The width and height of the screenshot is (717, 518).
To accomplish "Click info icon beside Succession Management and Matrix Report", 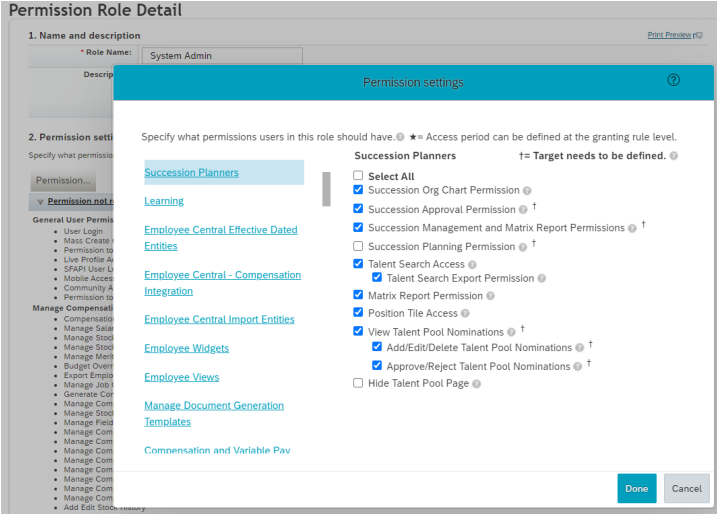I will coord(632,228).
